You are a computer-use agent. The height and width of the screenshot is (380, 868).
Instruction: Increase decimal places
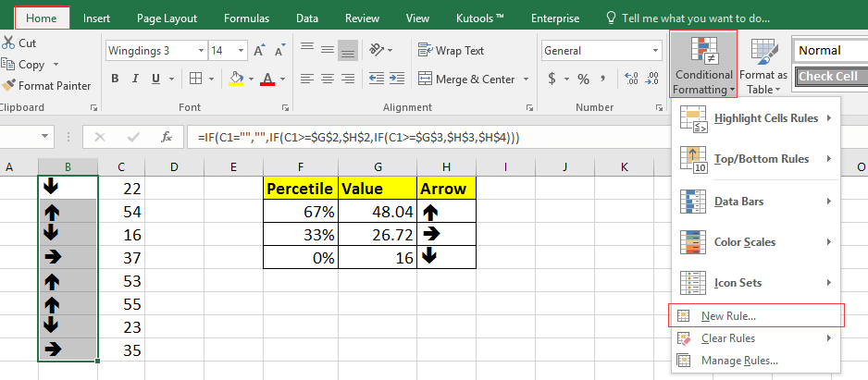coord(630,80)
